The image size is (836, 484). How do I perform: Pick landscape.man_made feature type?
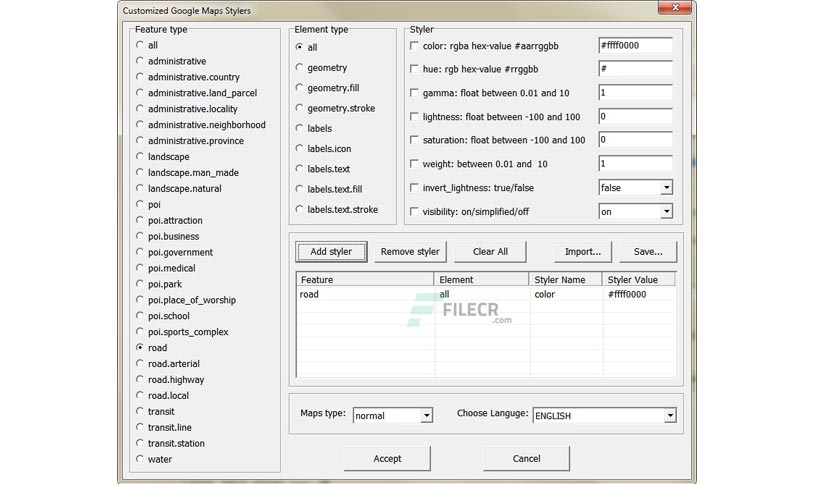pos(140,172)
